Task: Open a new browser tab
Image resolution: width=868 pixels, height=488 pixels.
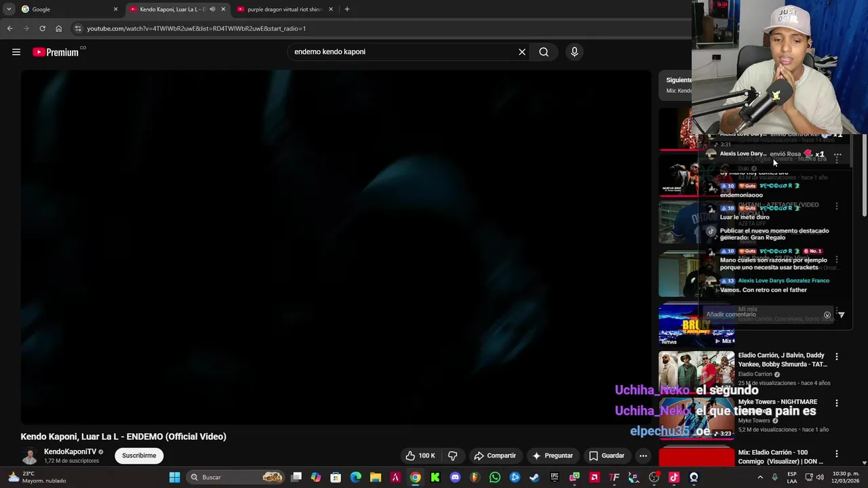Action: [347, 9]
